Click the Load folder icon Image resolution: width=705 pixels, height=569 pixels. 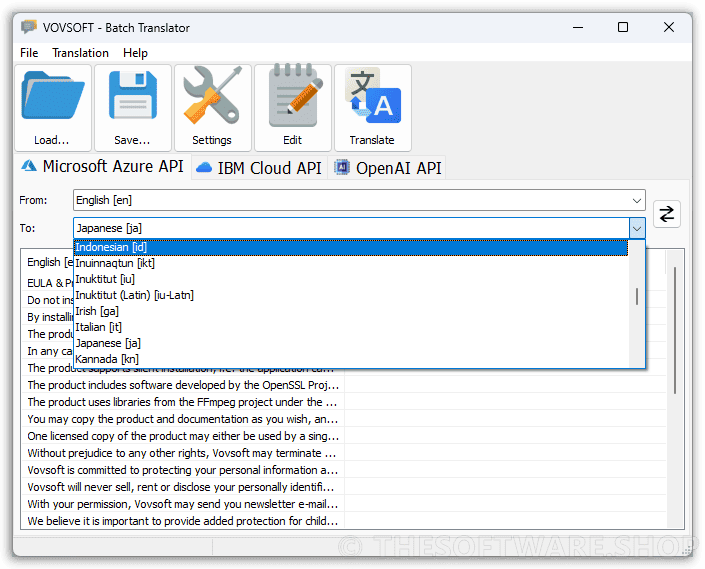coord(53,96)
